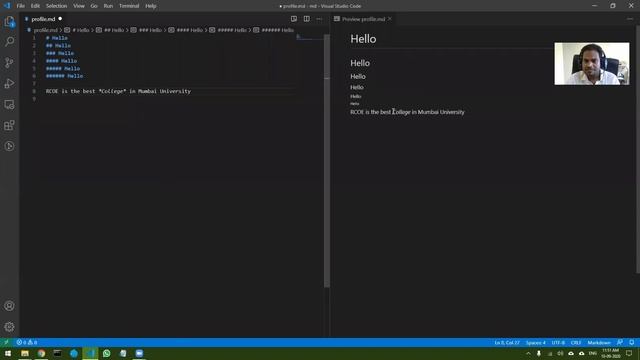The height and width of the screenshot is (360, 640).
Task: Click the Split Editor Right icon
Action: 307,19
